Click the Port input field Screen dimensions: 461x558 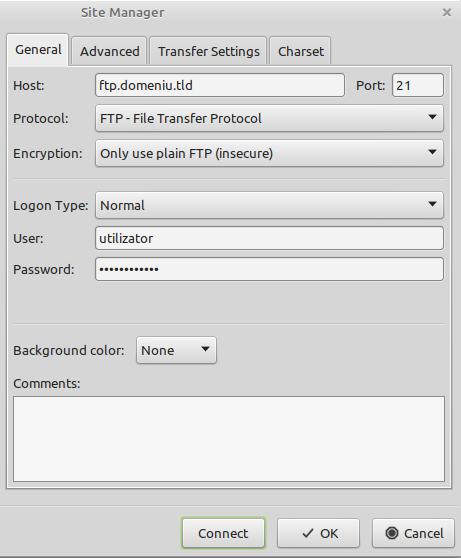(418, 85)
